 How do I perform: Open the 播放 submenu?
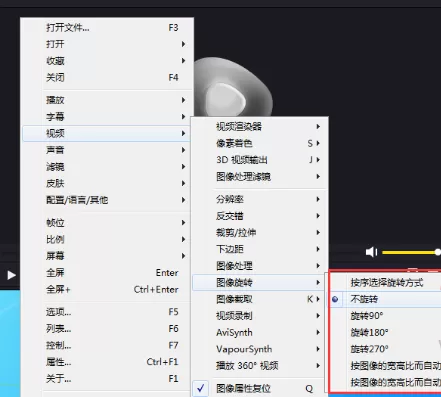coord(108,100)
